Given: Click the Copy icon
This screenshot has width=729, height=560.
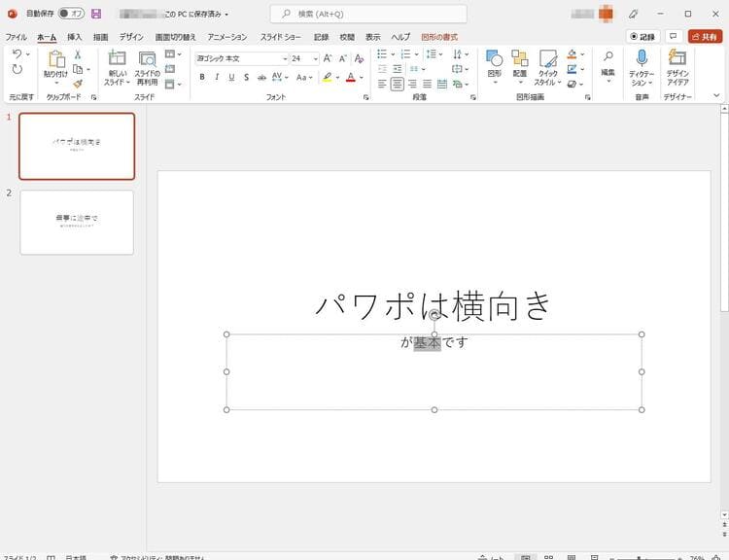Looking at the screenshot, I should click(x=78, y=69).
